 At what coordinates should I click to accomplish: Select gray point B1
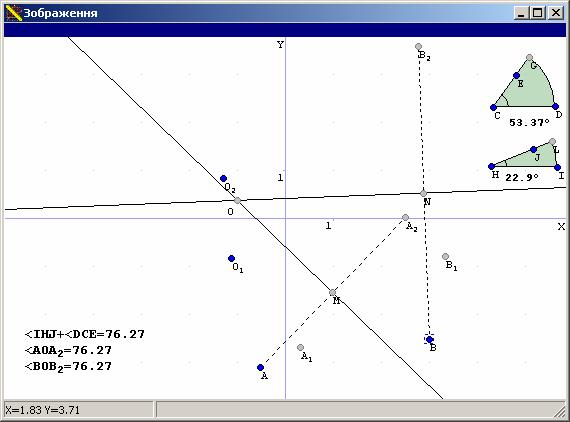click(445, 257)
